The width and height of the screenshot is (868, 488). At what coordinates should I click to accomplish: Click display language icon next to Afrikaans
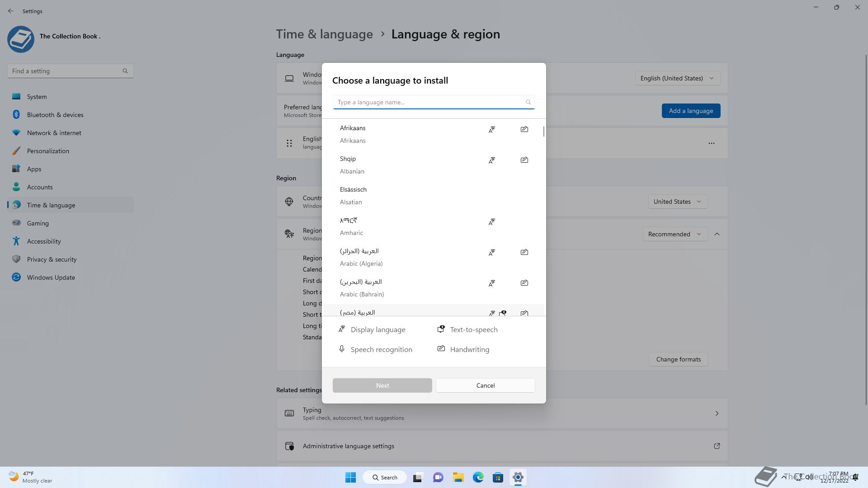click(x=491, y=130)
